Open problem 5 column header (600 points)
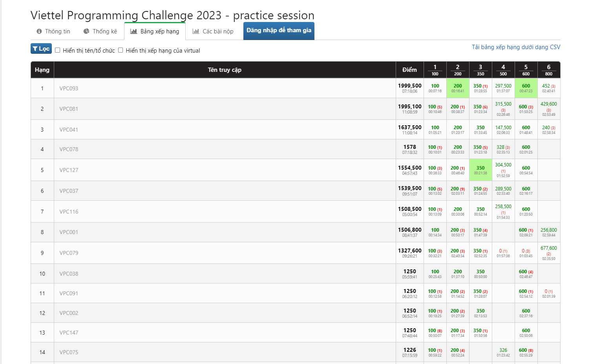The image size is (590, 364). click(x=526, y=70)
